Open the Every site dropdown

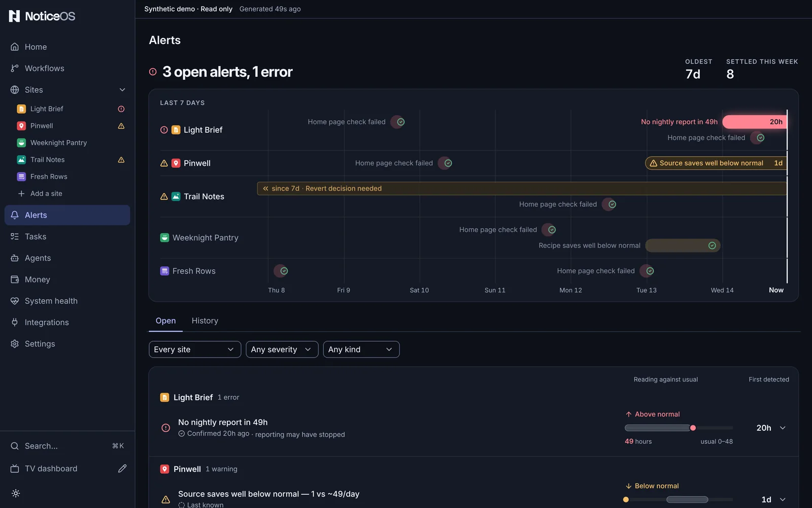(x=195, y=350)
